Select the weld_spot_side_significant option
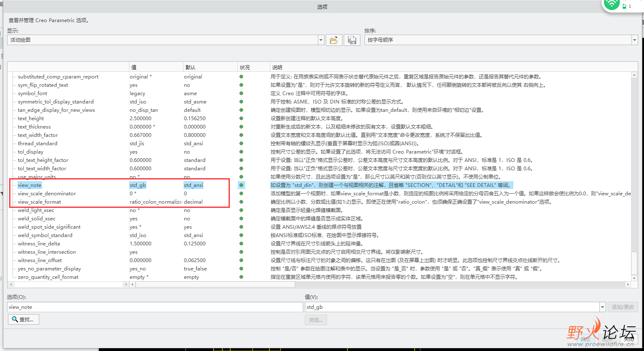This screenshot has width=644, height=351. [49, 227]
